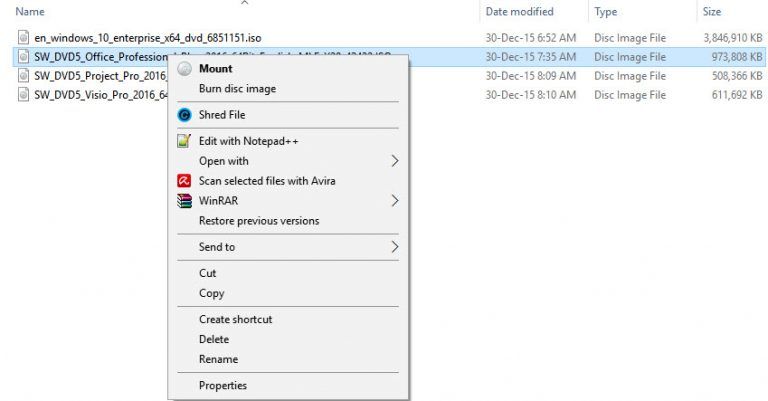Open Properties from the context menu

tap(223, 385)
